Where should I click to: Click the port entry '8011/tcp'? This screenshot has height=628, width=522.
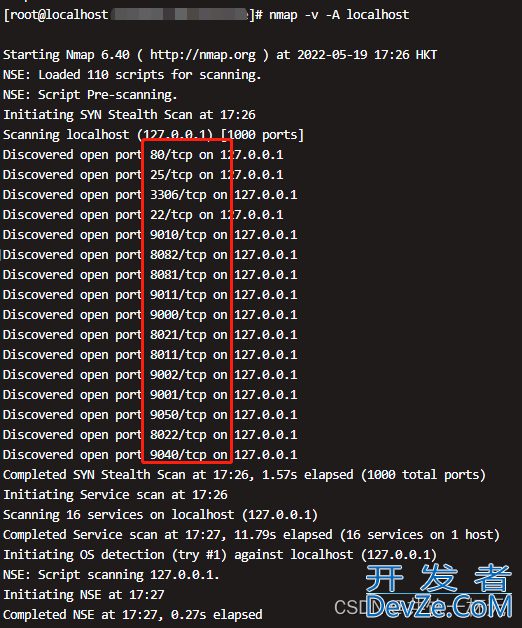178,355
